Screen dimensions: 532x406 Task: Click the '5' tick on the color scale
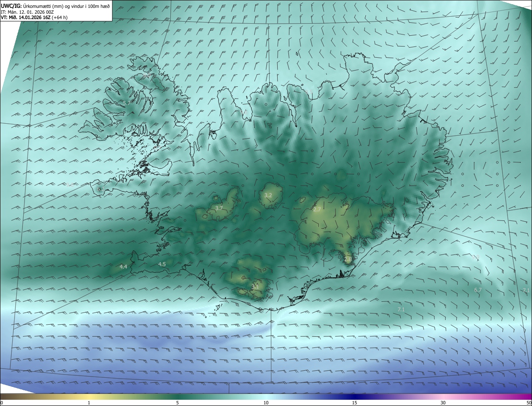tap(177, 403)
